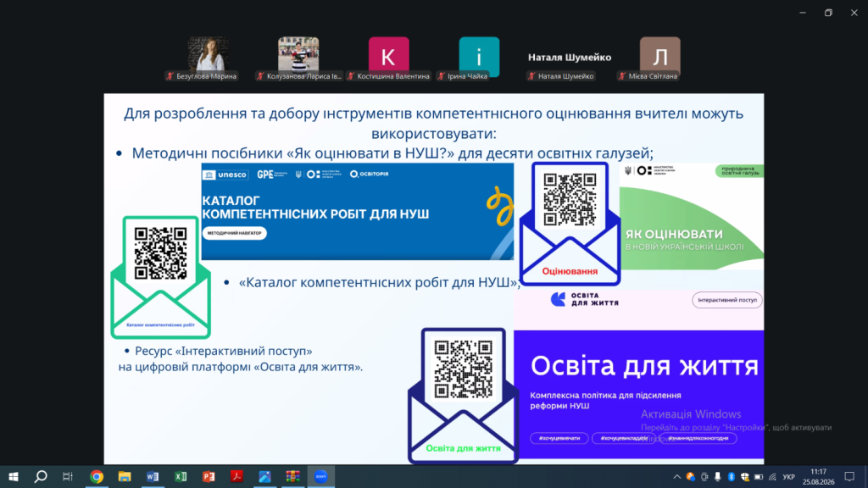Screen dimensions: 868x488
Task: Click the Методичні посібники bullet line
Action: (392, 153)
